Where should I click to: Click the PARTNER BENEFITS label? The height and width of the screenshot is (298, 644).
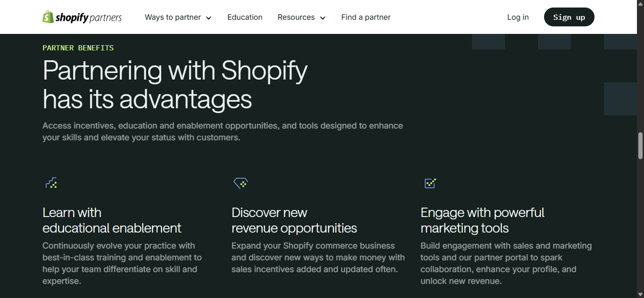(x=78, y=48)
